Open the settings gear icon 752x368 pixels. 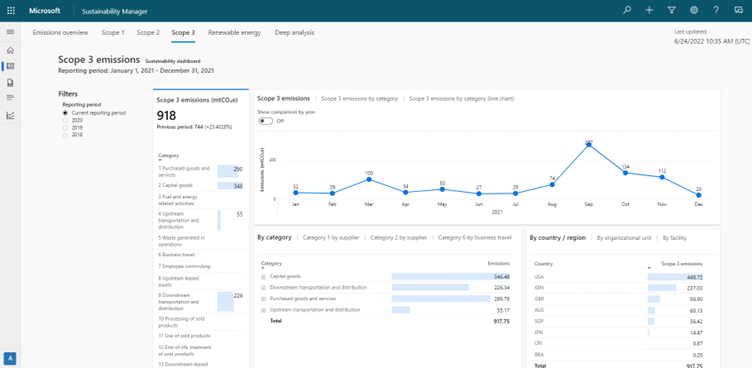click(693, 10)
